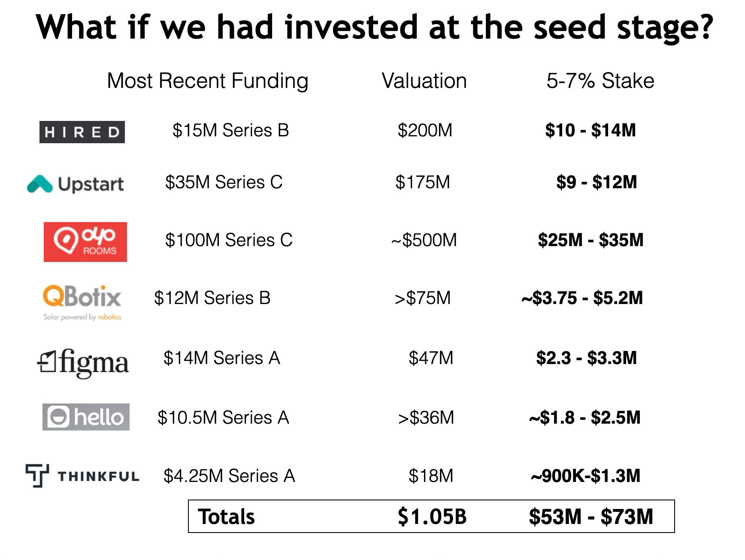Click the $1.05B total valuation

pyautogui.click(x=432, y=517)
